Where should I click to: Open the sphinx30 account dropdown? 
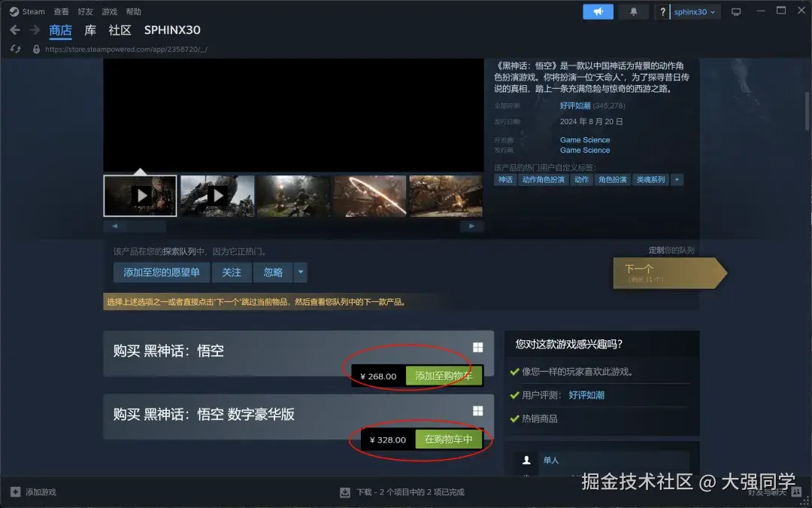[x=689, y=11]
